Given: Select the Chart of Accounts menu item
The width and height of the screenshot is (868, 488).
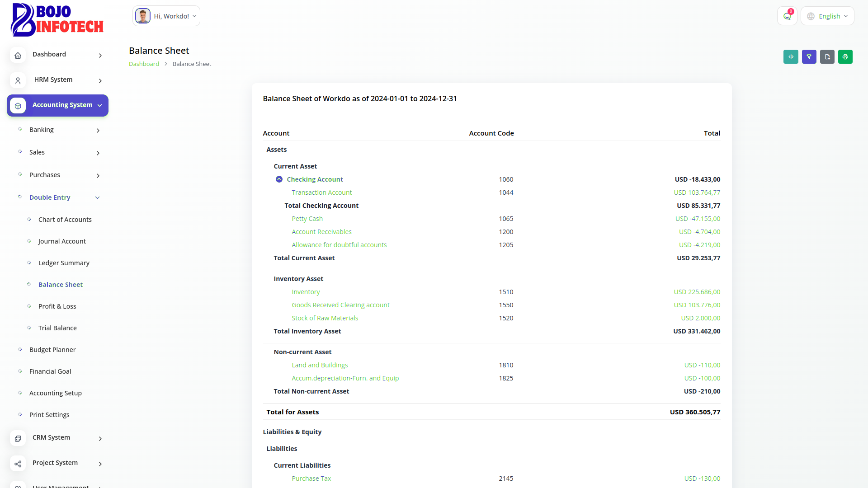Looking at the screenshot, I should [x=65, y=220].
